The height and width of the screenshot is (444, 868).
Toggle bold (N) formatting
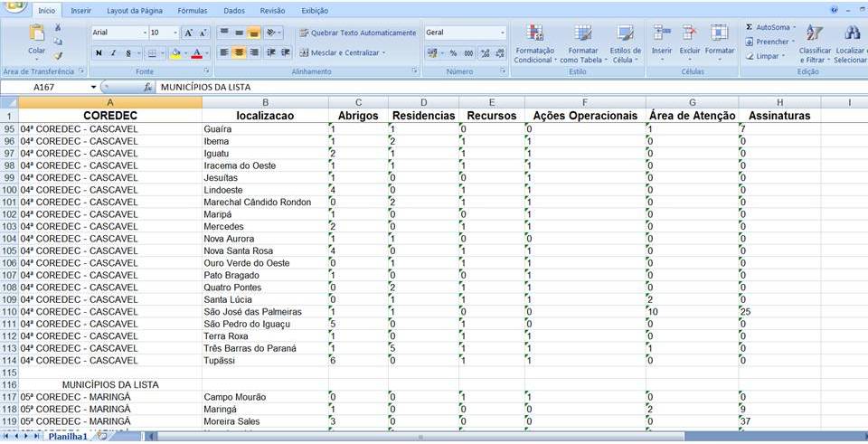[x=99, y=53]
